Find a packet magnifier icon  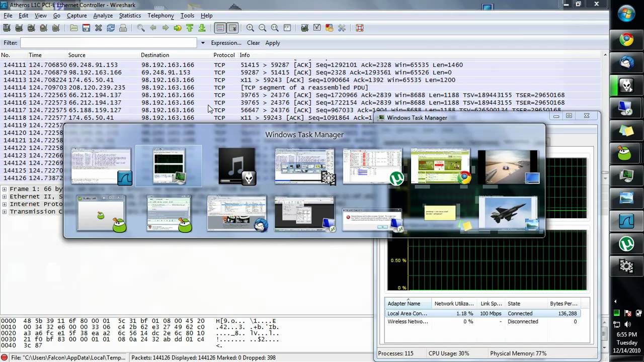click(x=141, y=28)
